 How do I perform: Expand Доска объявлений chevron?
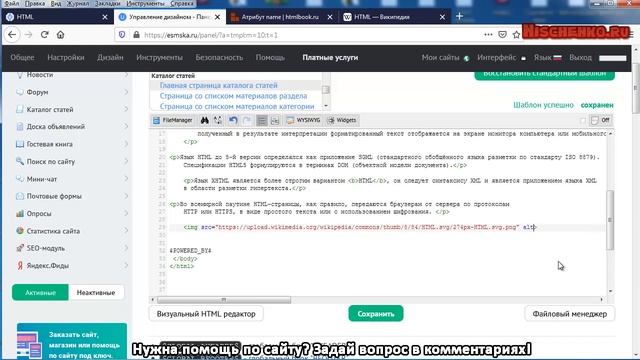click(x=126, y=127)
